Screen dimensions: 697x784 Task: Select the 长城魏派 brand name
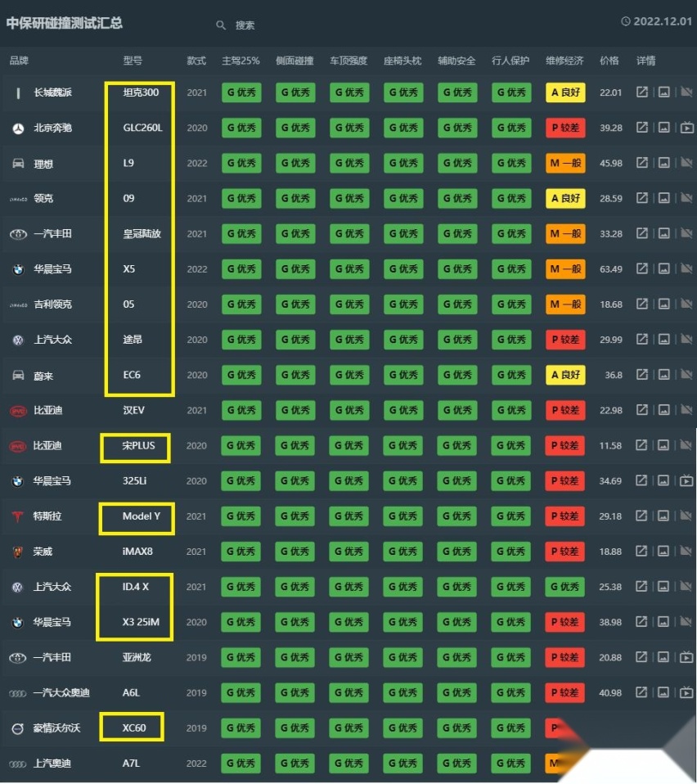(53, 92)
